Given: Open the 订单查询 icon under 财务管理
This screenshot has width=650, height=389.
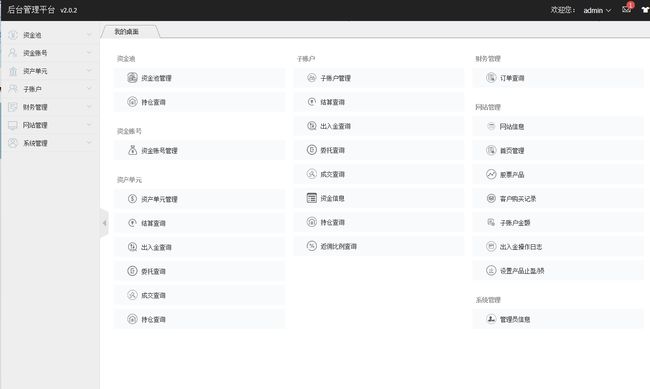Looking at the screenshot, I should [491, 78].
